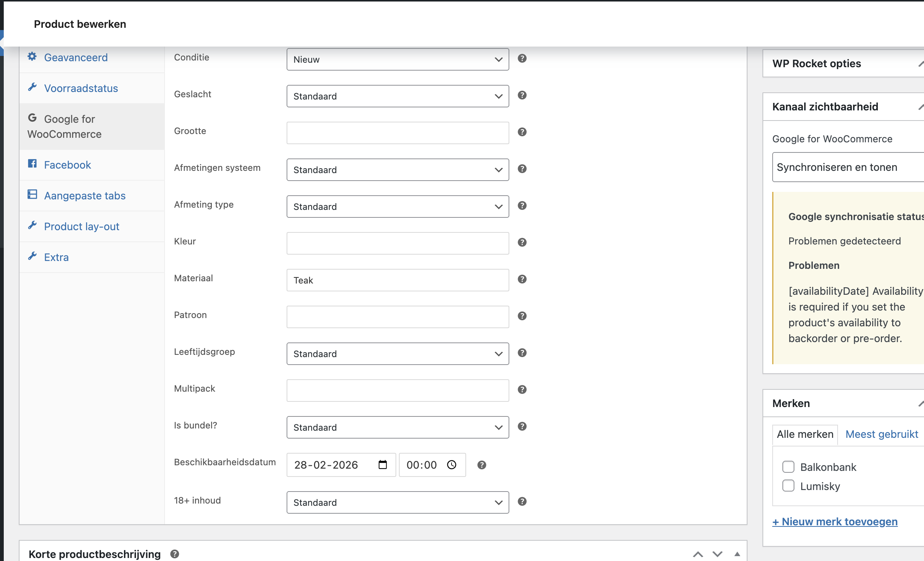Check the Lumisky brand checkbox

788,486
